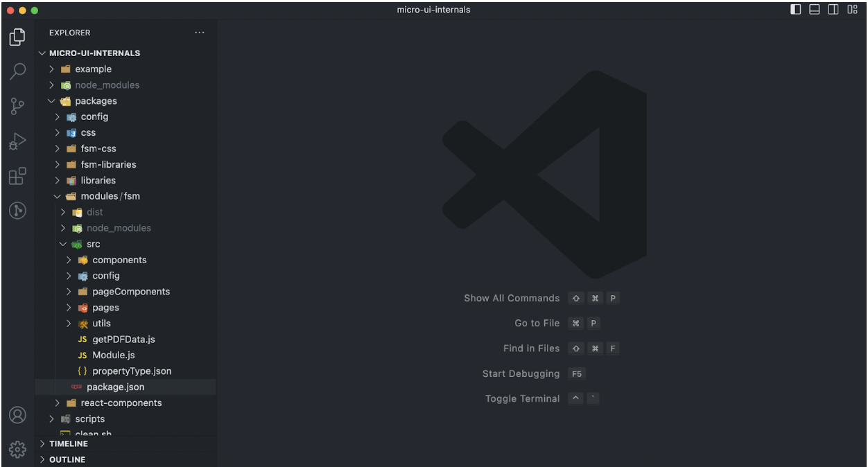Expand the OUTLINE section
Screen dimensions: 868x467
tap(67, 459)
